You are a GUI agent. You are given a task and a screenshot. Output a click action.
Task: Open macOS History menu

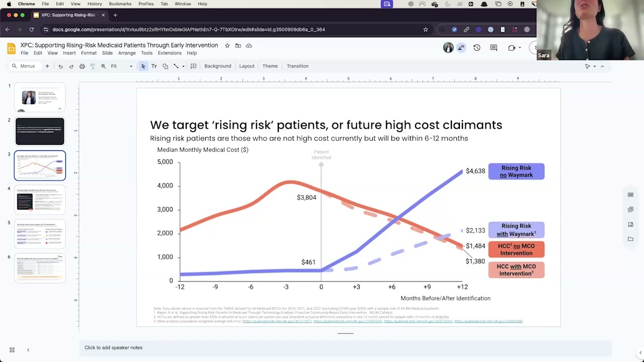click(x=95, y=4)
